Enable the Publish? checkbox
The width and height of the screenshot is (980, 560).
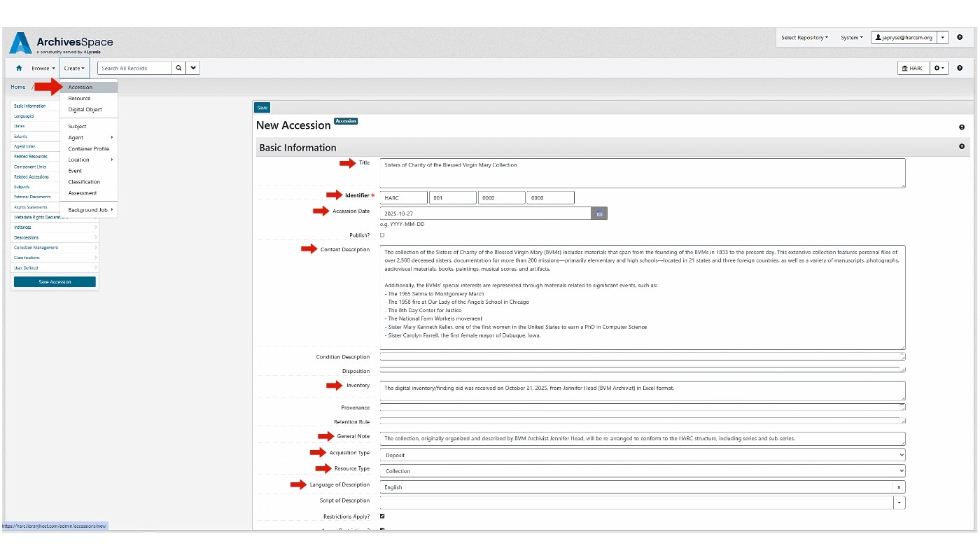(x=382, y=235)
